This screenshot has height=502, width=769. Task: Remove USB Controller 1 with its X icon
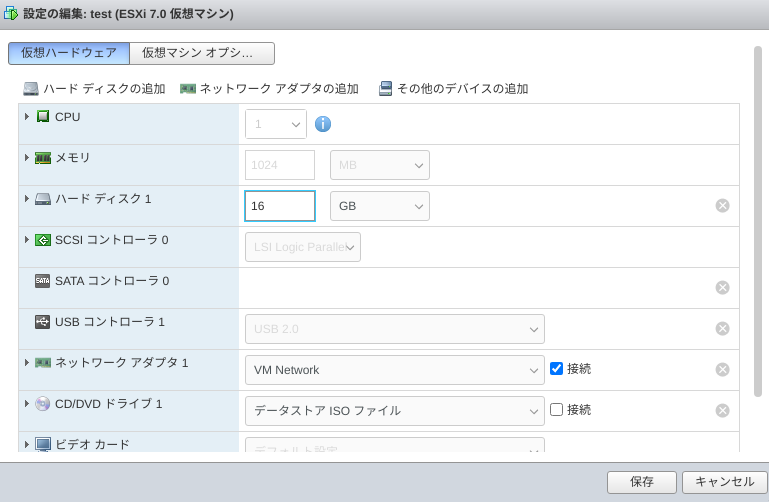(x=722, y=328)
